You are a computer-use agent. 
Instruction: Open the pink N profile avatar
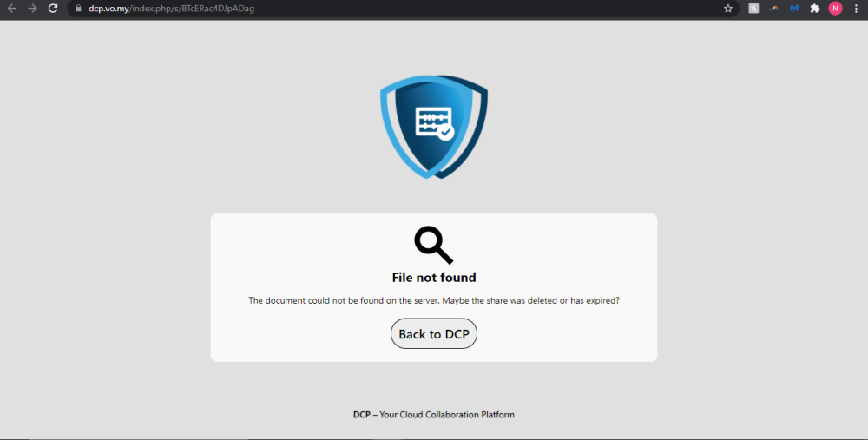(x=835, y=9)
